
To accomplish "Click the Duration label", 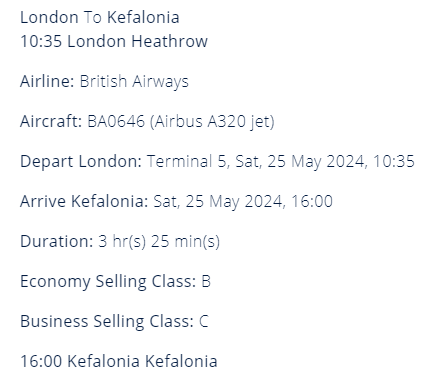I will tap(57, 241).
